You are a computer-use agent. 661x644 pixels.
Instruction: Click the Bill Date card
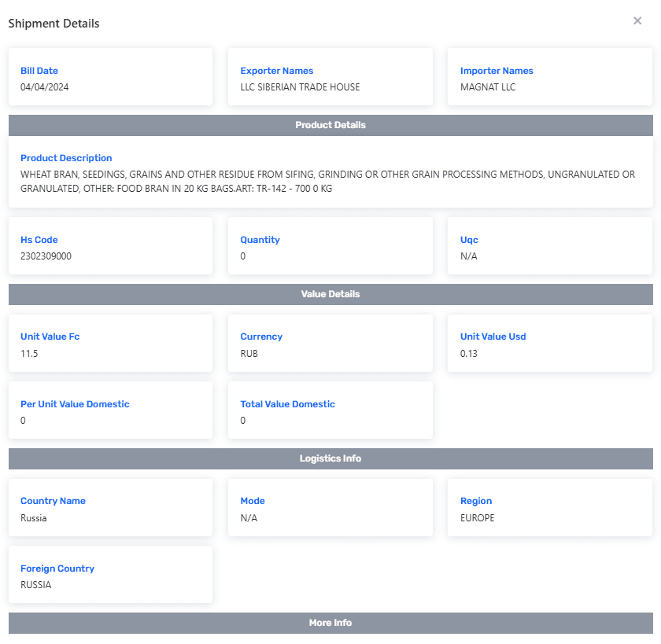110,77
